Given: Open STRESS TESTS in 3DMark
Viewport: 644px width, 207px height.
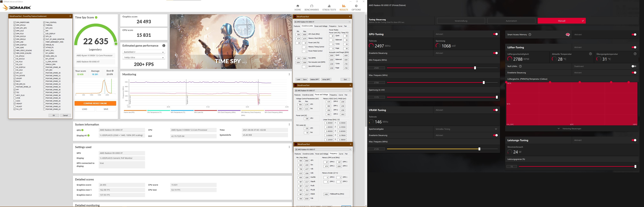Looking at the screenshot, I should [329, 7].
